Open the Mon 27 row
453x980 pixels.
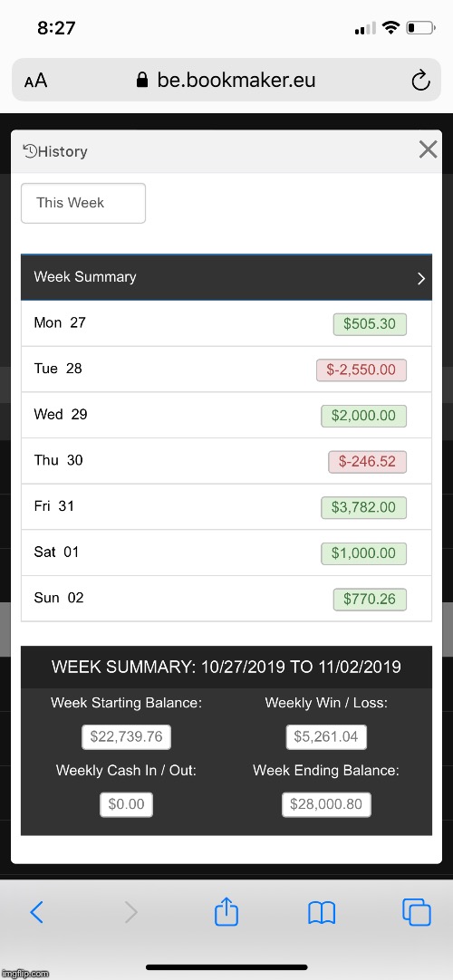click(x=226, y=323)
